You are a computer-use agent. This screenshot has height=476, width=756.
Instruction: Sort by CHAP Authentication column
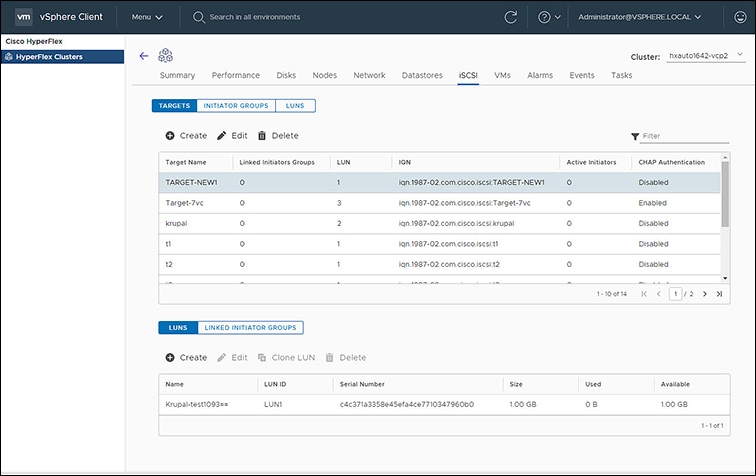[672, 163]
